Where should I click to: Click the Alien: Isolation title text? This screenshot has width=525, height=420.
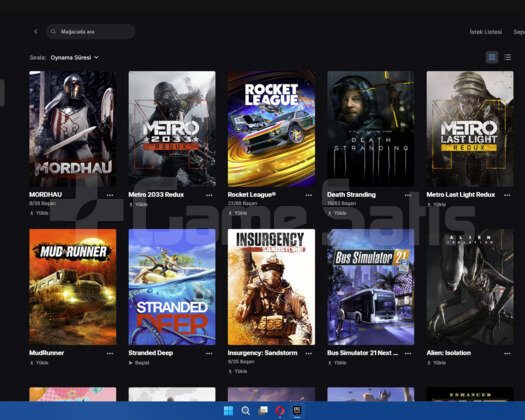click(449, 353)
